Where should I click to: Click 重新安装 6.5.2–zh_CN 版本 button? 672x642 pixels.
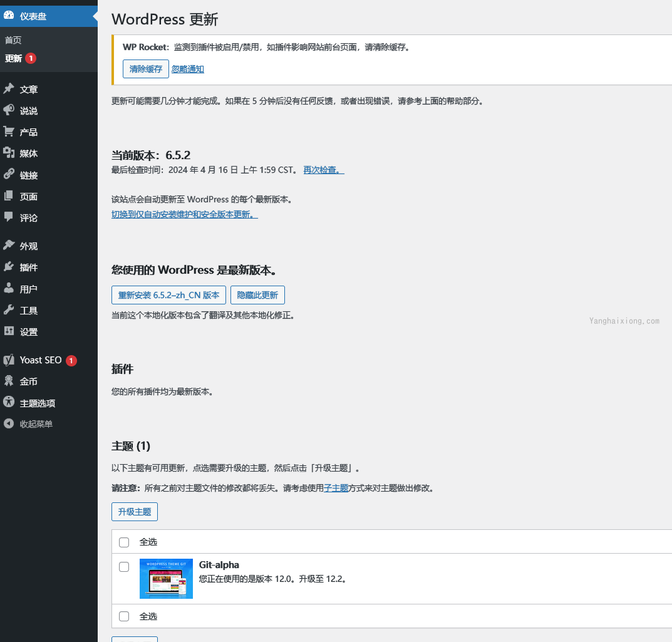point(168,295)
